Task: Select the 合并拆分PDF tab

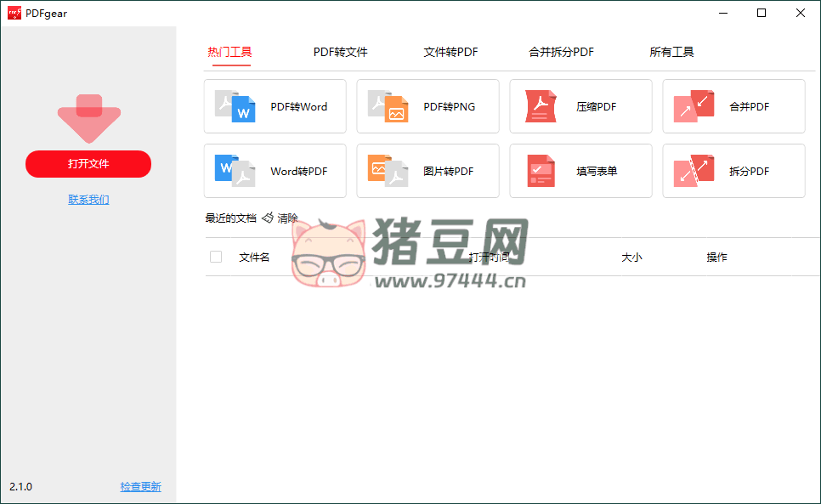Action: coord(561,52)
